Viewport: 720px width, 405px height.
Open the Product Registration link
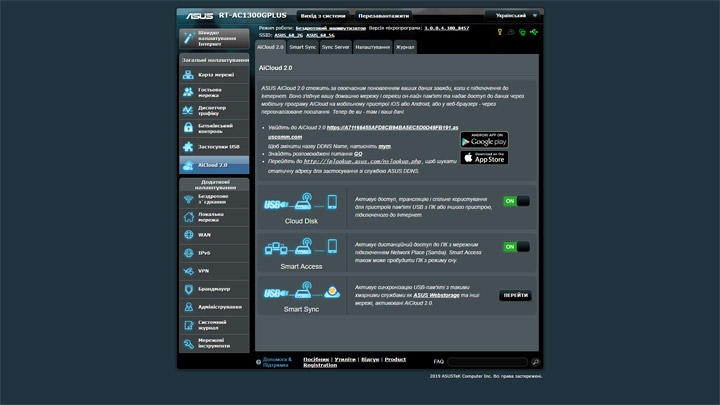[354, 362]
